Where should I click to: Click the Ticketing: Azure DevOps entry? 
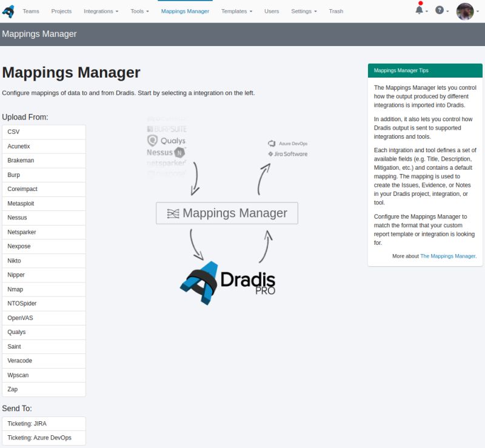tap(44, 437)
